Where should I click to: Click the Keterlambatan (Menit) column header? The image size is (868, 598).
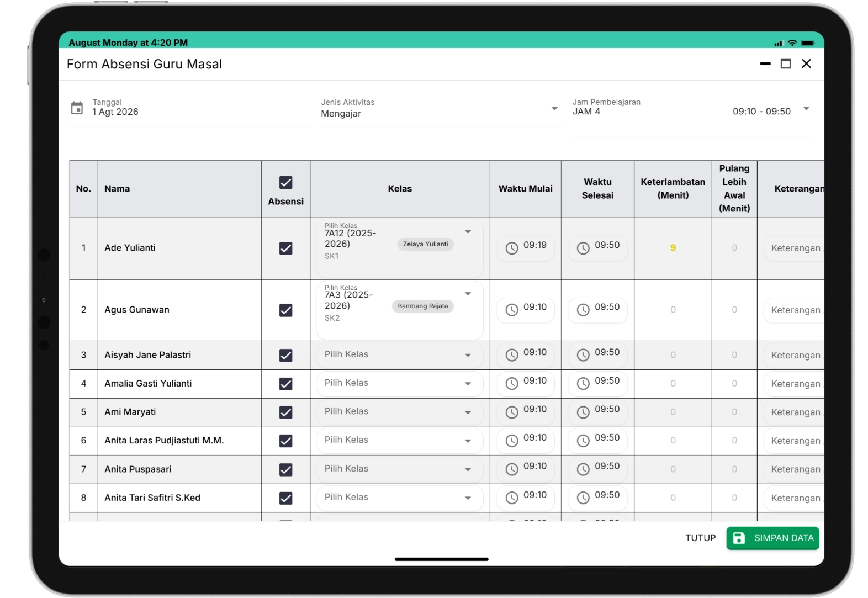click(673, 189)
